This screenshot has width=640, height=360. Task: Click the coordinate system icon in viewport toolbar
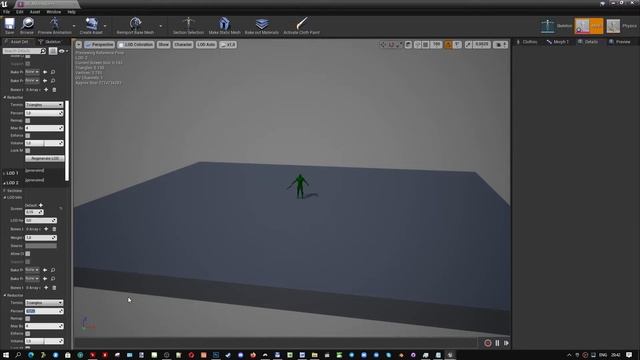(408, 44)
